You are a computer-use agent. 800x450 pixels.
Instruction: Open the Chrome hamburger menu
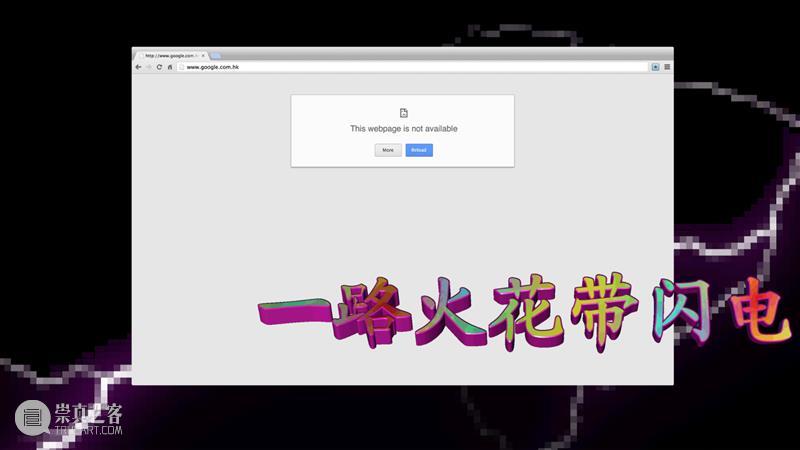click(x=667, y=67)
